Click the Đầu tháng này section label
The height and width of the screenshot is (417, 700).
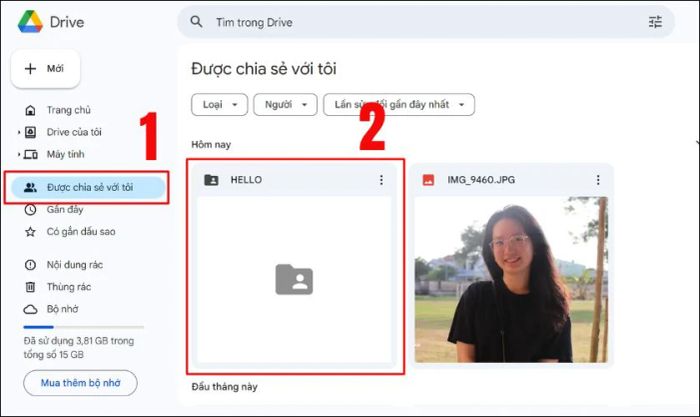point(225,387)
